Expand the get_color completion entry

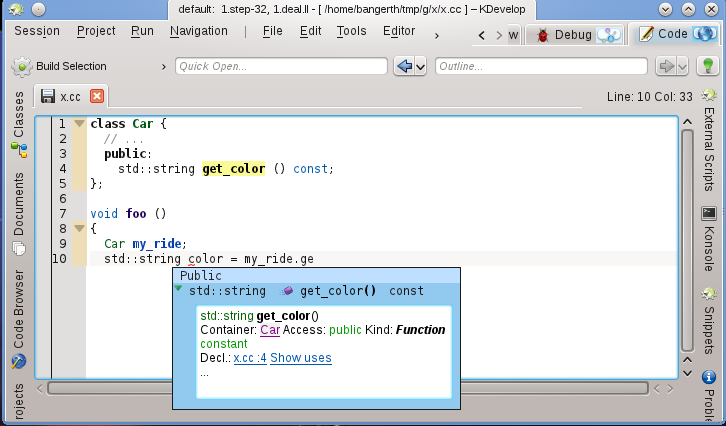coord(179,290)
